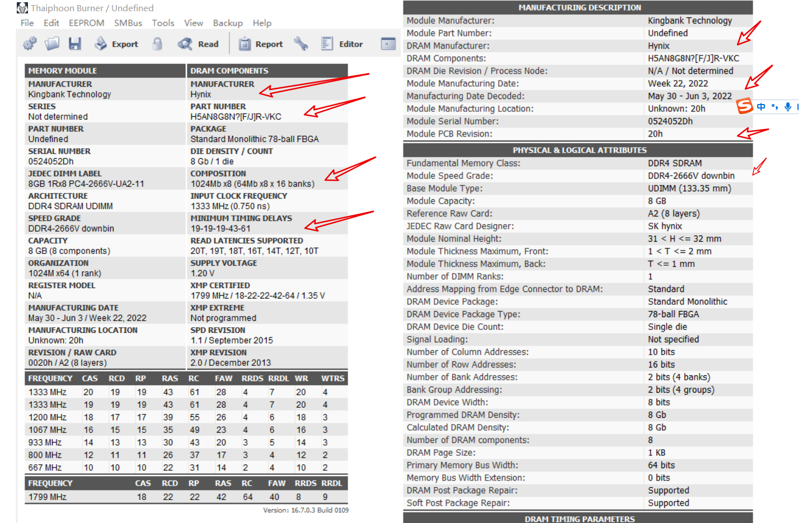Select the XMP Extreme value 'Not programmed'

[223, 318]
